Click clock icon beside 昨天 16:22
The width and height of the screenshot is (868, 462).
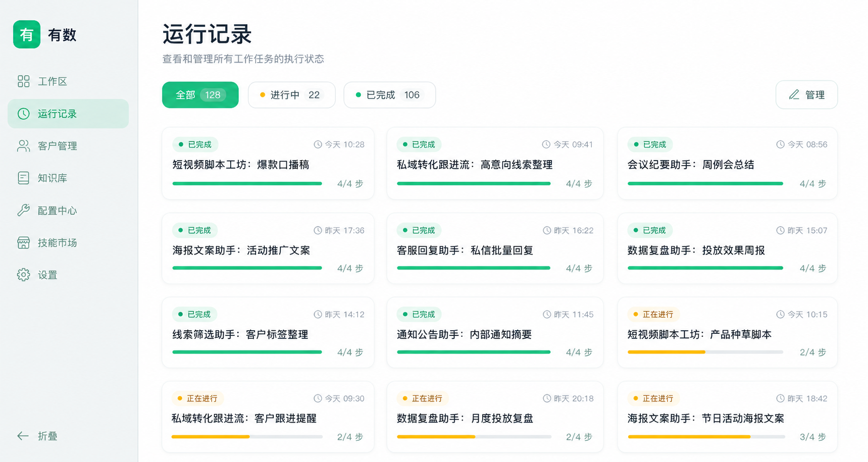[x=547, y=230]
